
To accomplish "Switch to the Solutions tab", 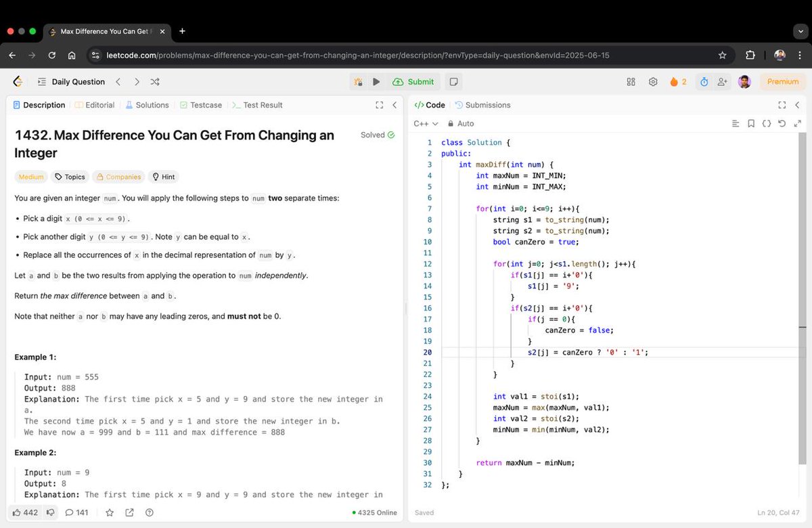I will [x=147, y=105].
